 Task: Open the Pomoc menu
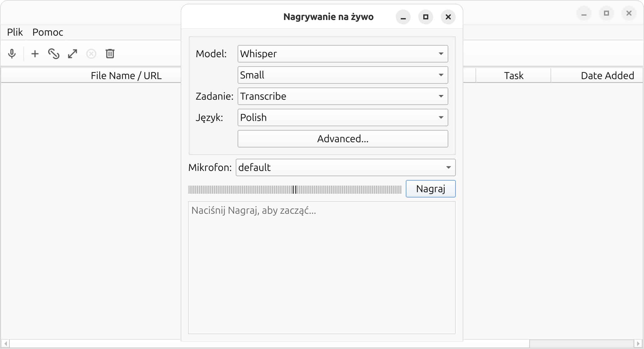click(x=48, y=32)
